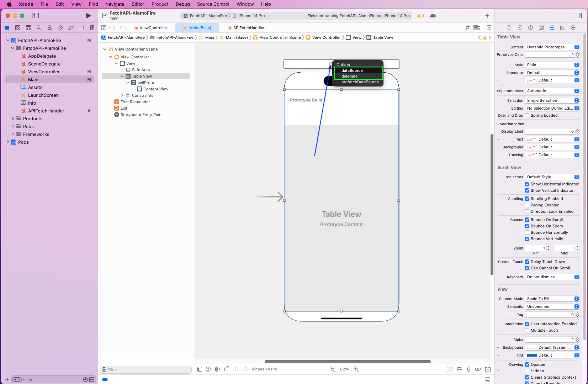Open the Connections inspector icon
This screenshot has width=588, height=384.
[x=573, y=28]
